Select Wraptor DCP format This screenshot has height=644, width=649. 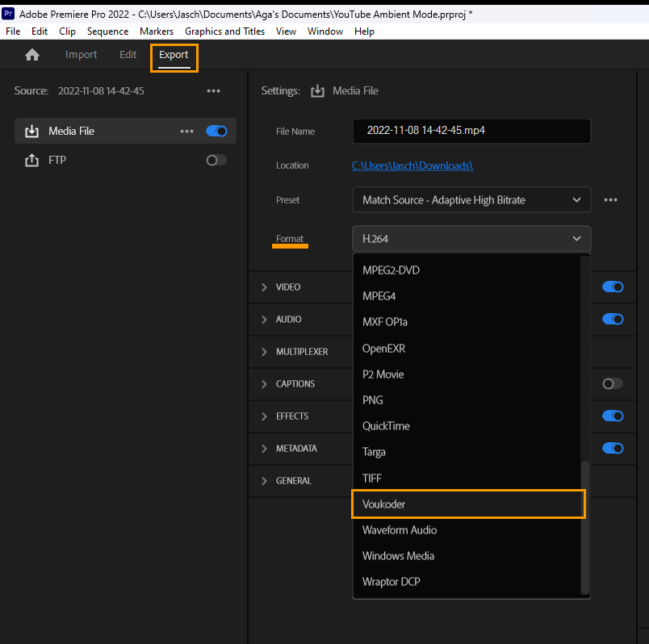click(x=467, y=582)
